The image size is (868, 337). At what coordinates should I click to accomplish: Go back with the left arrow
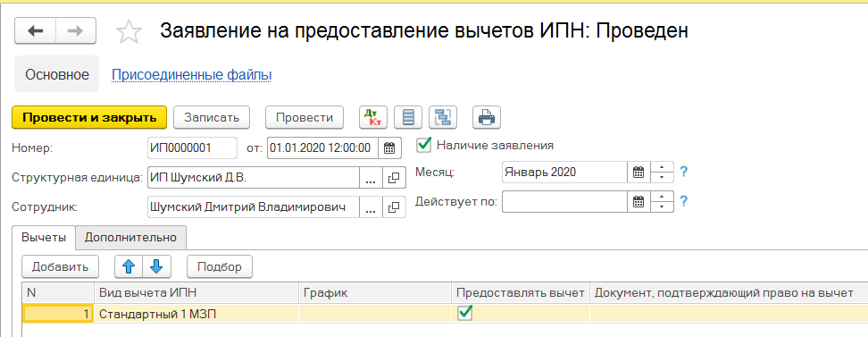[35, 31]
